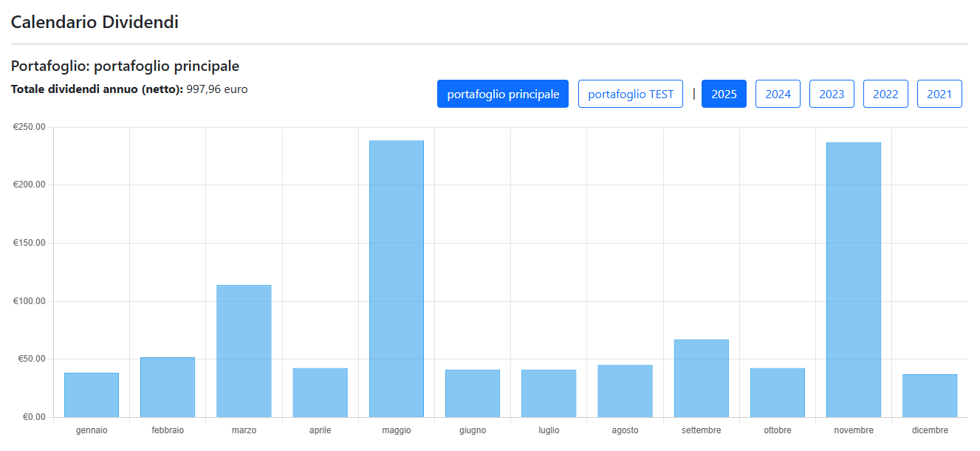The image size is (980, 451).
Task: Select the giugno bar
Action: (473, 393)
